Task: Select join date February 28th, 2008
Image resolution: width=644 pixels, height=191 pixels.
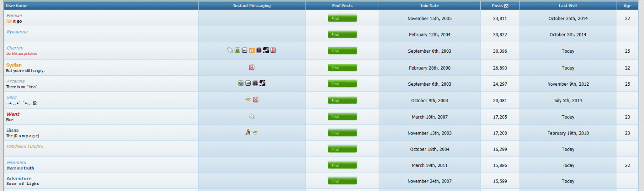Action: click(x=429, y=68)
